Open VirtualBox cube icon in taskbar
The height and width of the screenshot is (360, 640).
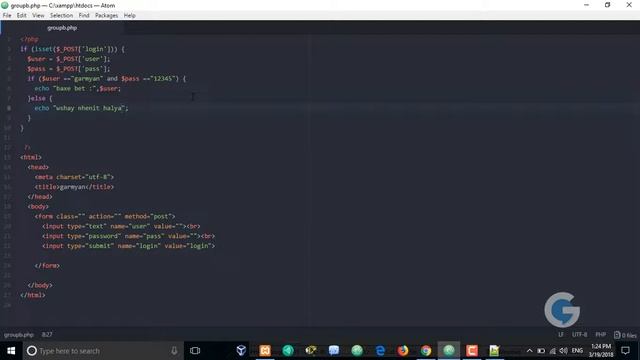click(x=241, y=350)
